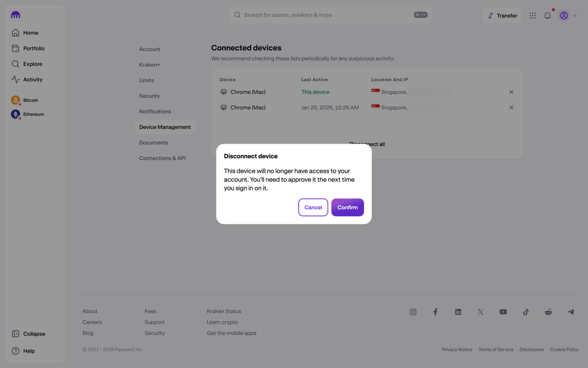Image resolution: width=588 pixels, height=368 pixels.
Task: Open Kraken's Reddit community
Action: (548, 312)
